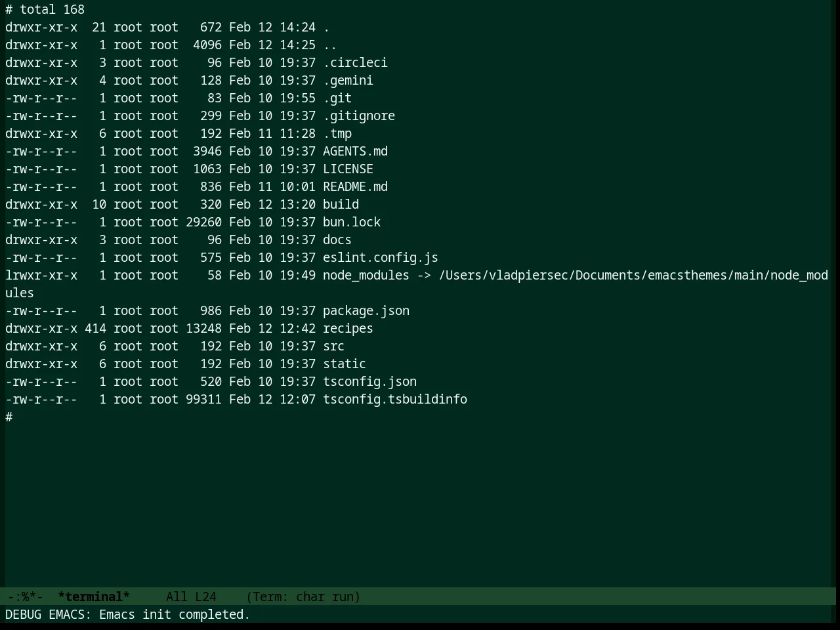
Task: Click the mode line status flags '-:%*-'
Action: pos(26,597)
